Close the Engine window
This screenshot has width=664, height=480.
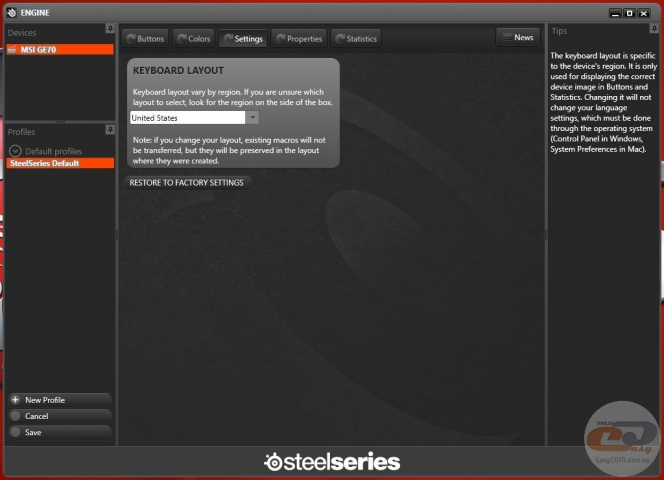click(x=644, y=14)
